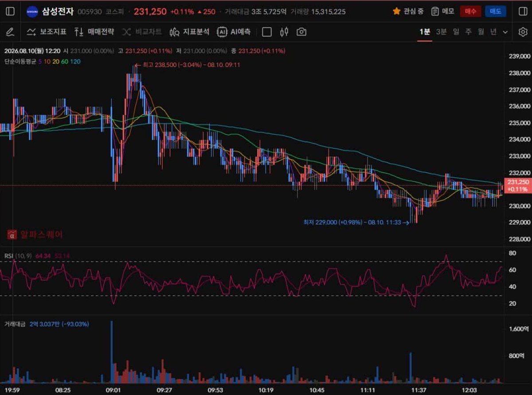Select the red 10 moving average
The width and height of the screenshot is (532, 395).
47,62
